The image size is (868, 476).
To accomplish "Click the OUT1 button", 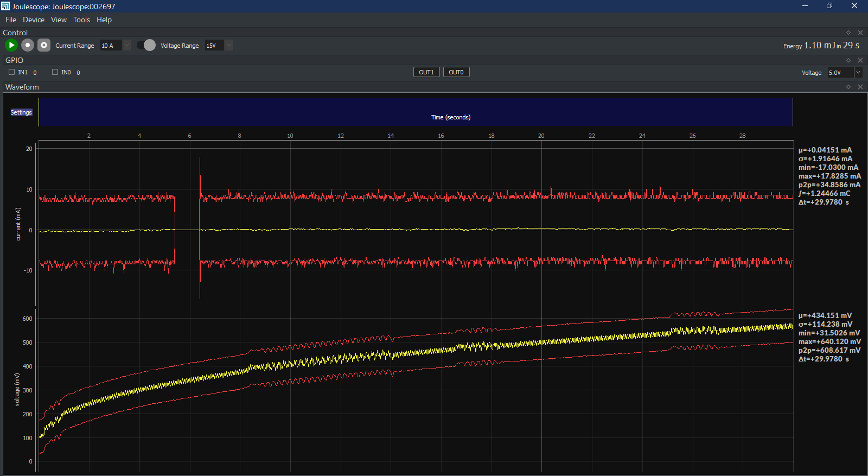I will (x=426, y=72).
